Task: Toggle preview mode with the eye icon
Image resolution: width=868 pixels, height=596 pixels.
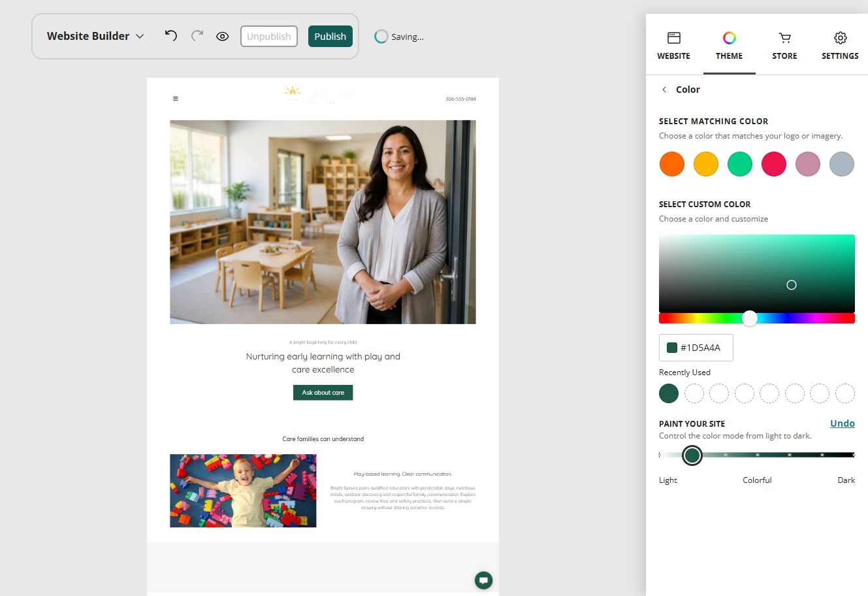Action: click(x=223, y=37)
